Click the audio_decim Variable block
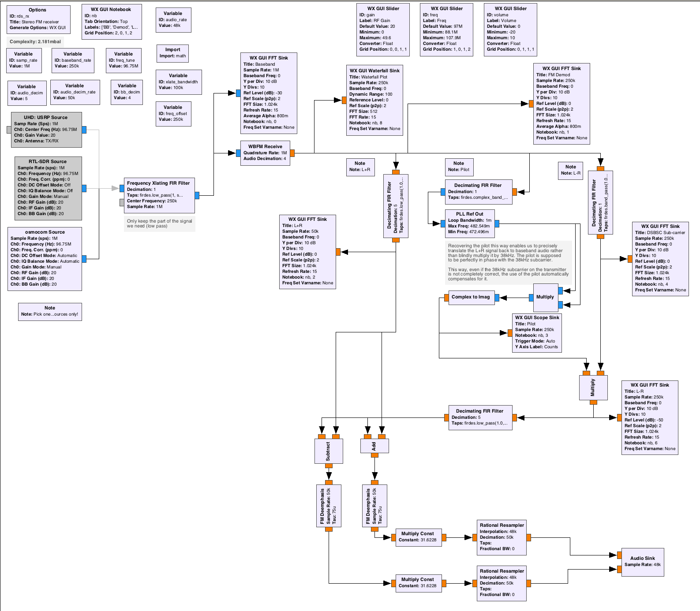Screen dimensions: 700x611 pos(27,93)
